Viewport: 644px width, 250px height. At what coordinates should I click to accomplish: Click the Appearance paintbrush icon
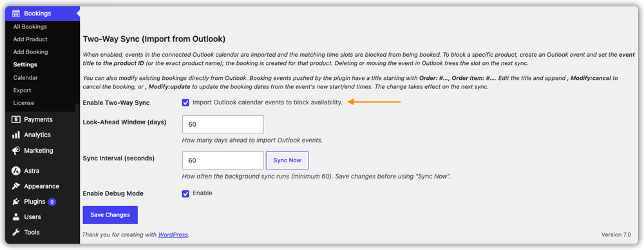click(16, 186)
